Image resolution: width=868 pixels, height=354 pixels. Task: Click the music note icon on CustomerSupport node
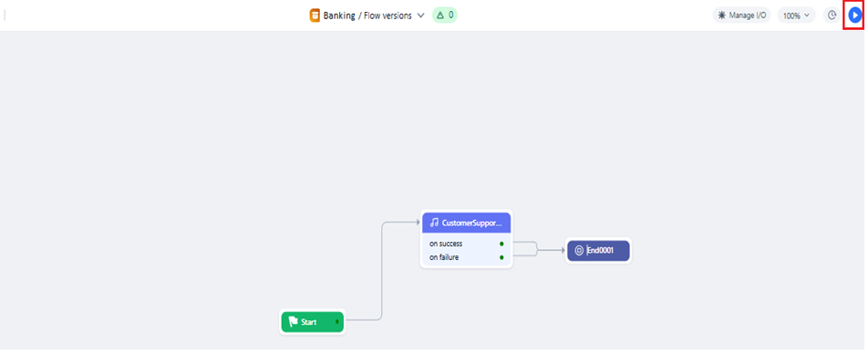[x=434, y=223]
